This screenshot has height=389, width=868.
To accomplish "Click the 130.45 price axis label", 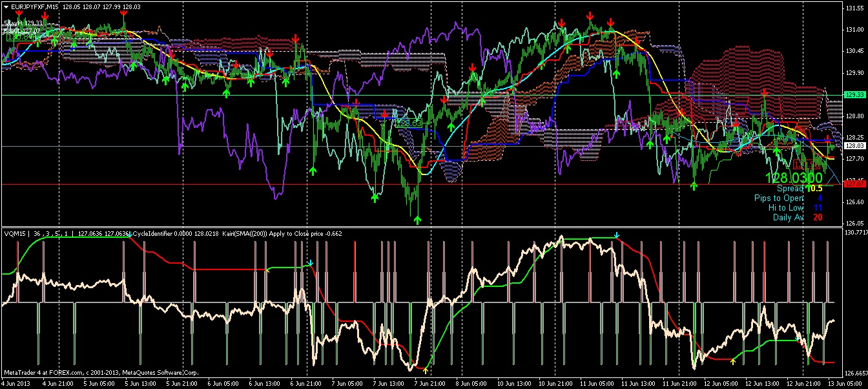I will (x=854, y=51).
